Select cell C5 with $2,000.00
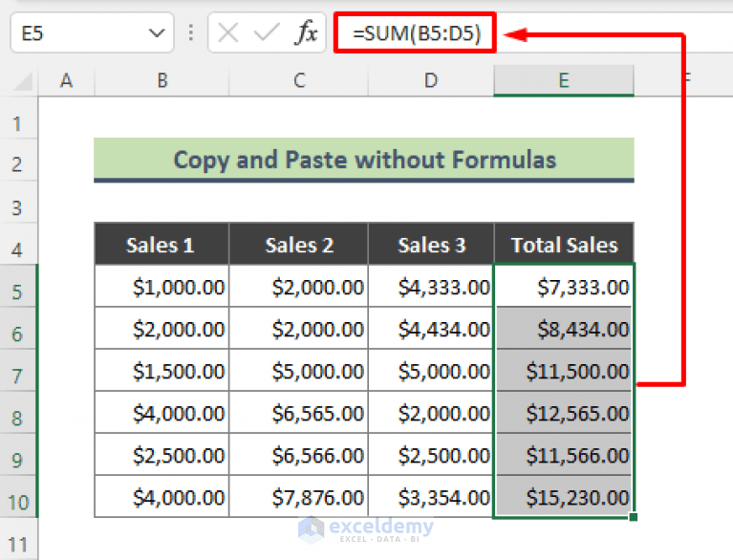 (x=299, y=286)
